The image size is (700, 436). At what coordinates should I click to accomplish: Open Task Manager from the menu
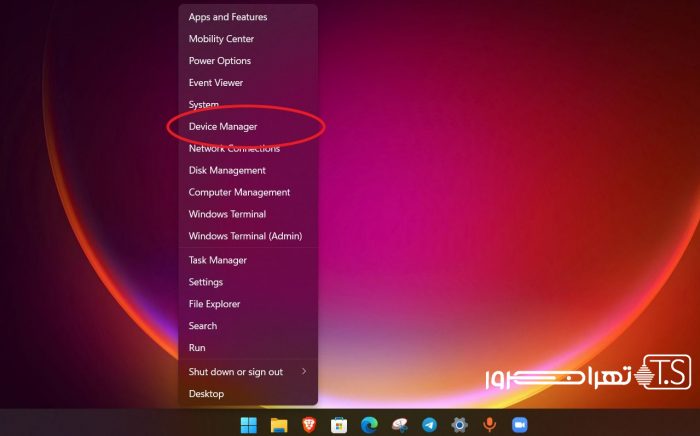coord(218,260)
